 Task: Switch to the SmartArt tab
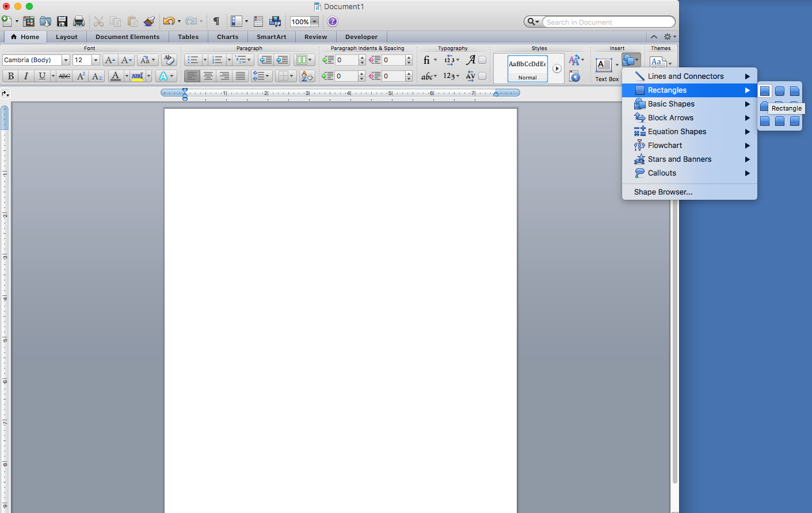(272, 37)
